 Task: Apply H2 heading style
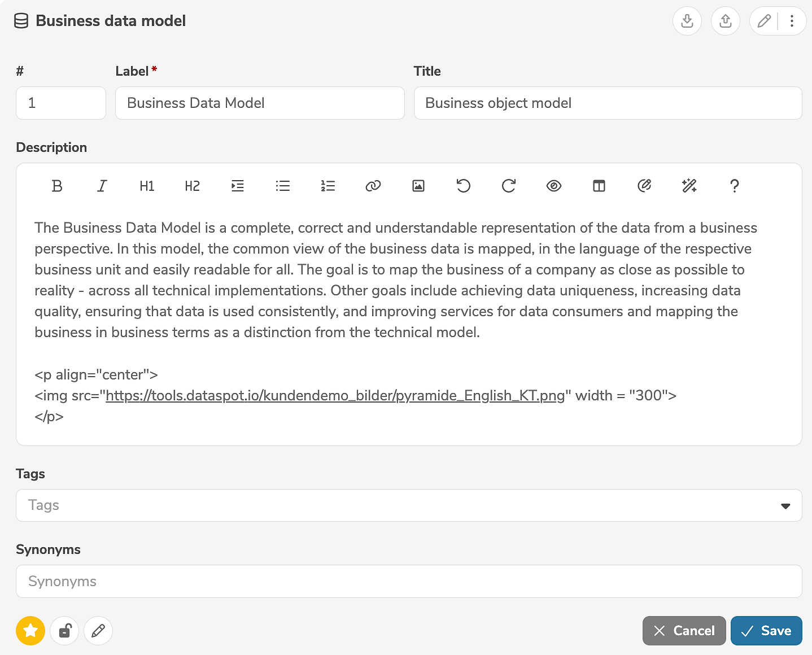[192, 186]
